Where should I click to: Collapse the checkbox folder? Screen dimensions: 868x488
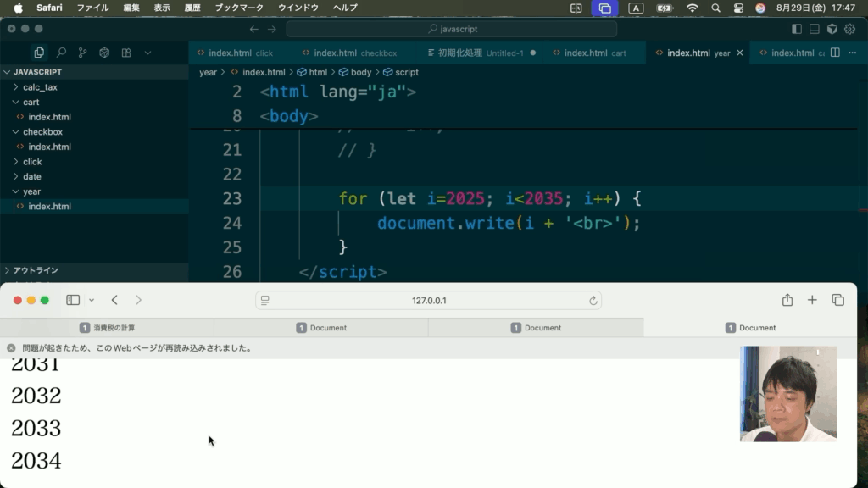click(x=42, y=132)
